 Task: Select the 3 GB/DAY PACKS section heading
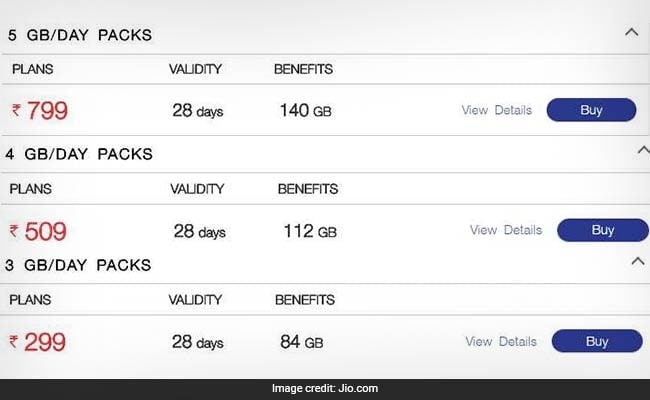[78, 265]
